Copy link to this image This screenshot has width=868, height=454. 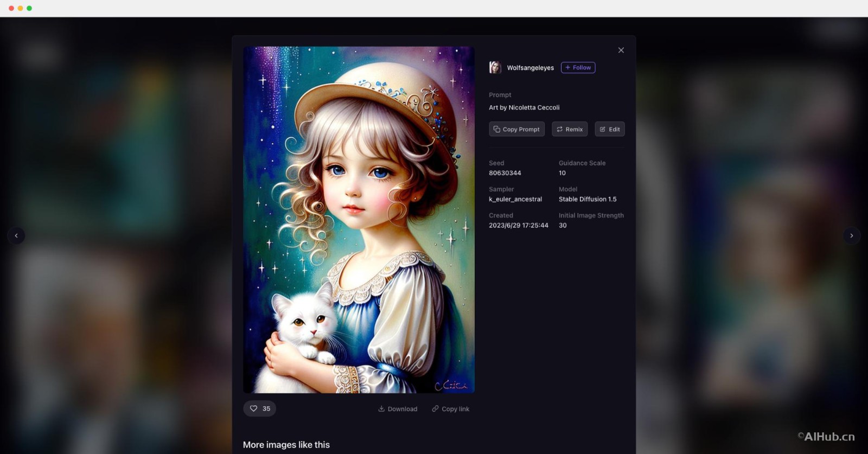coord(450,409)
